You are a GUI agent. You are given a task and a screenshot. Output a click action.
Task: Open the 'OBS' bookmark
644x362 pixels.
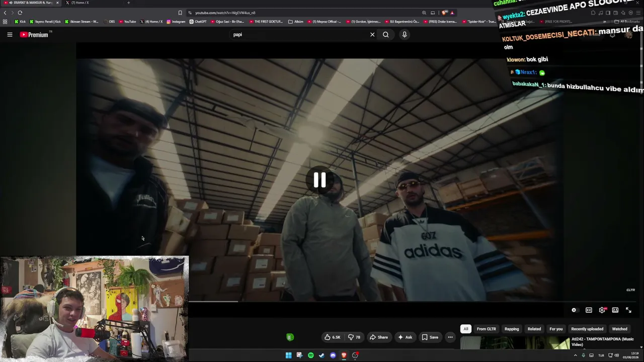(x=109, y=22)
